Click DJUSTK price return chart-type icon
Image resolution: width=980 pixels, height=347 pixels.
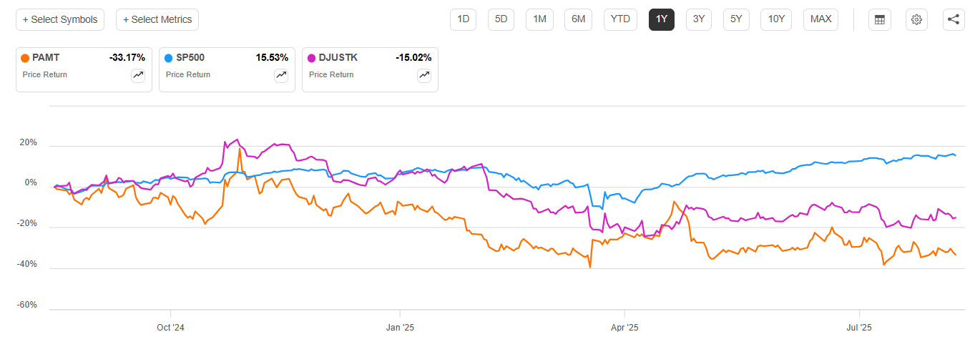click(x=424, y=75)
